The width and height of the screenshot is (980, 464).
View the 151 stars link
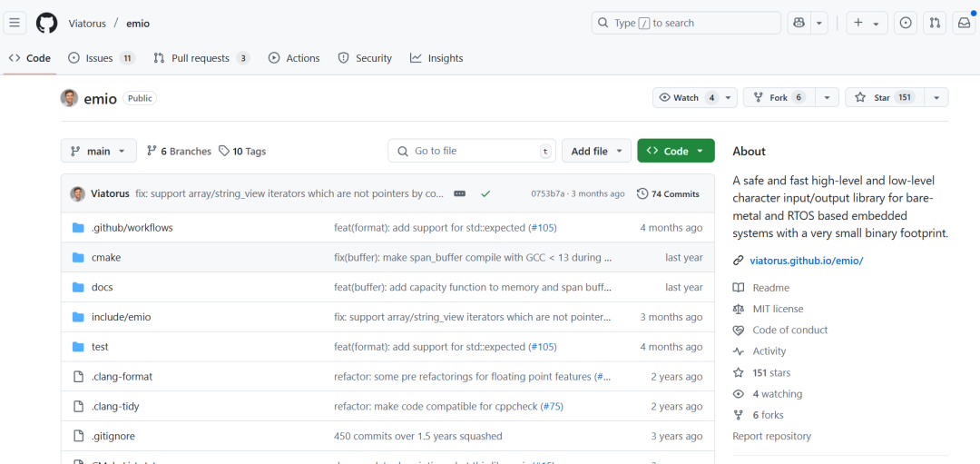point(771,372)
